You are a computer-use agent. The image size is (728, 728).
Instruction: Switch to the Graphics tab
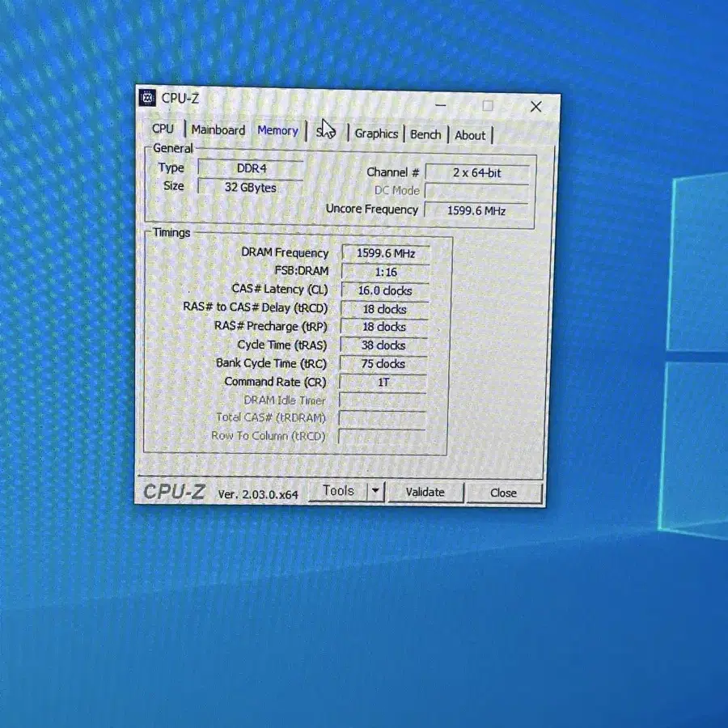[x=376, y=133]
